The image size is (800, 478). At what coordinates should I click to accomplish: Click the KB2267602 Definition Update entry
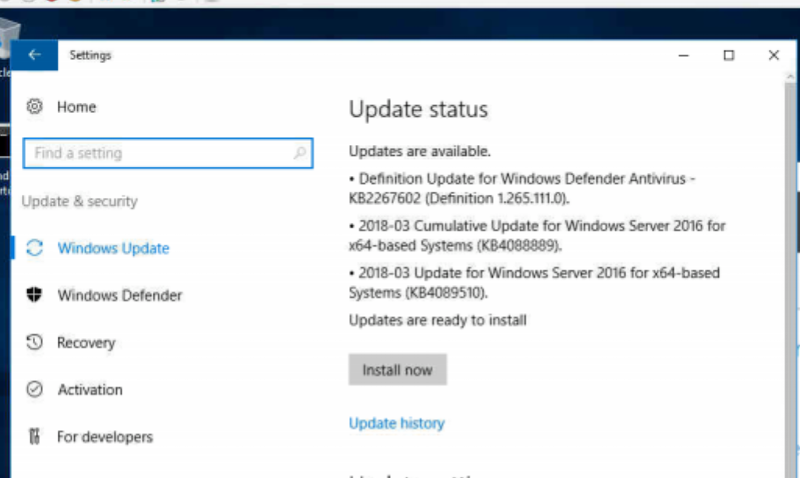522,188
